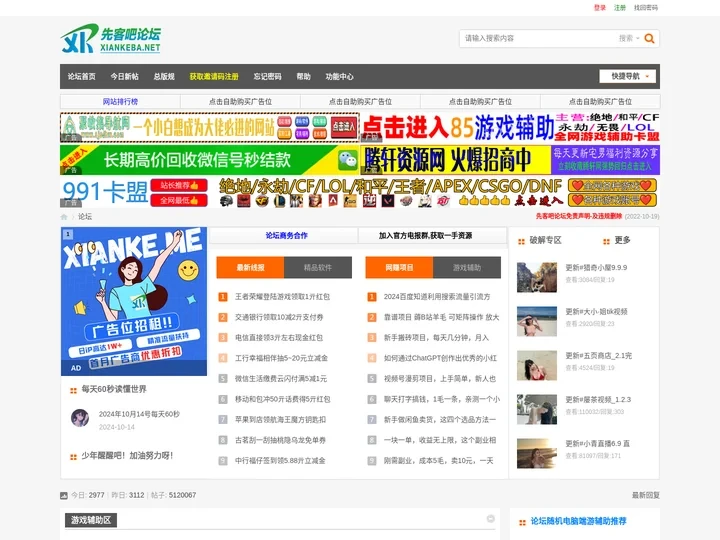Open the 2024百度知道利用搜索流量引流方 post

[x=437, y=297]
